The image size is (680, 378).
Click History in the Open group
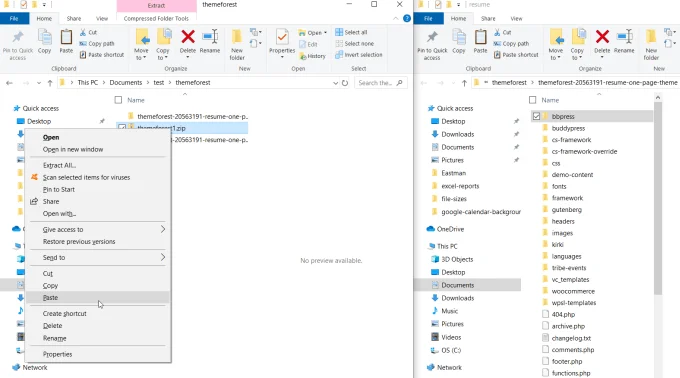click(x=312, y=56)
